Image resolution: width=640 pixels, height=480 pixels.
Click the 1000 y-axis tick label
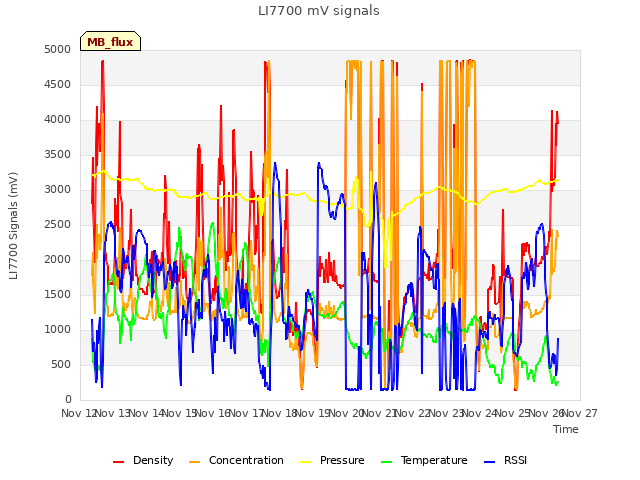58,329
